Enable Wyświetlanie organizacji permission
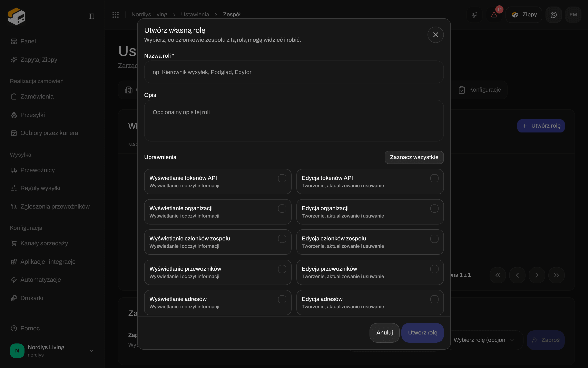The width and height of the screenshot is (588, 368). pos(282,209)
